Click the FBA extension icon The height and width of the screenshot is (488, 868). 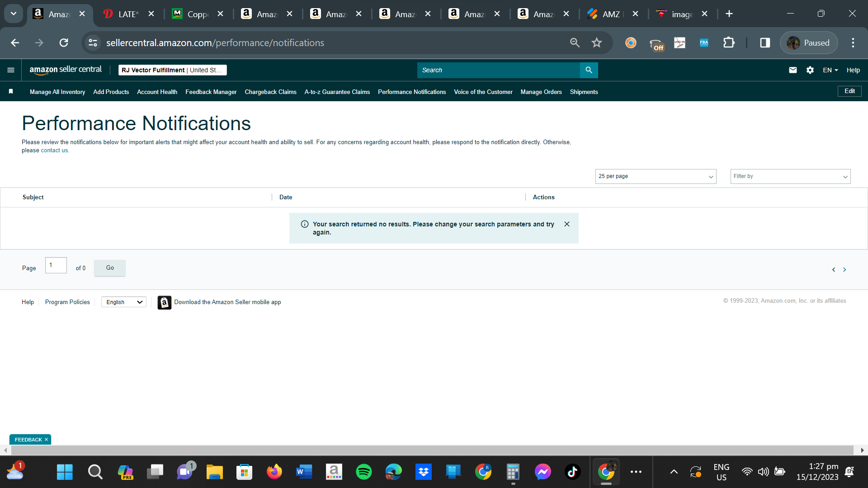point(704,43)
